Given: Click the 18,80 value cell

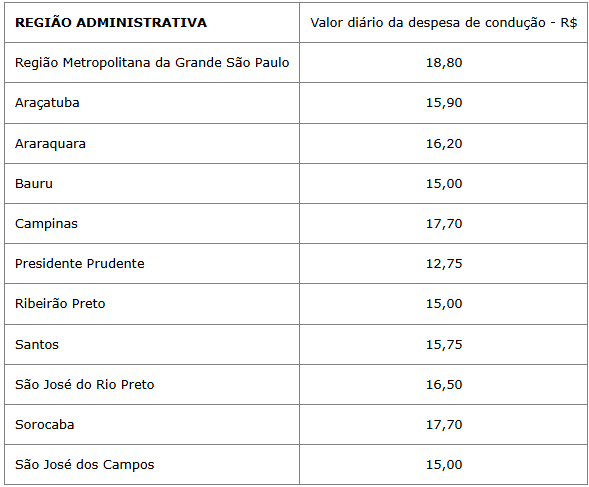Looking at the screenshot, I should (443, 62).
